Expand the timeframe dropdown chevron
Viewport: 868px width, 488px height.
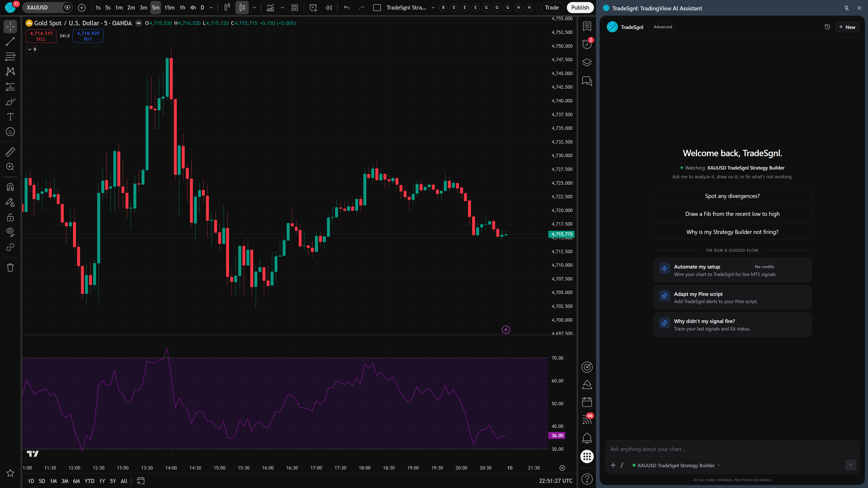tap(211, 7)
